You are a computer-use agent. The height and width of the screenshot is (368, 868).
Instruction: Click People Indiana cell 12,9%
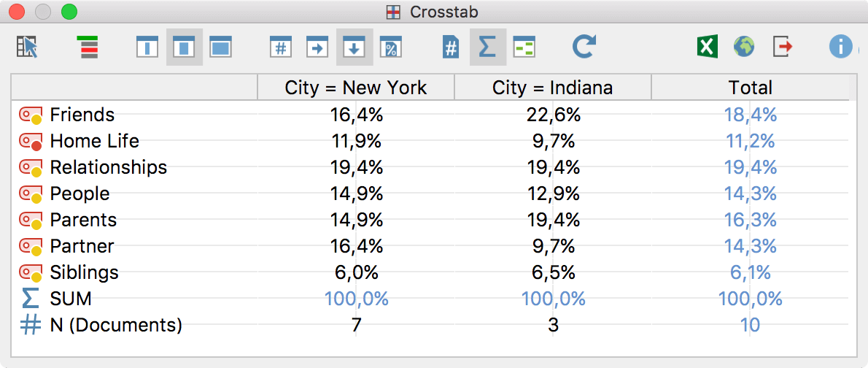(554, 193)
